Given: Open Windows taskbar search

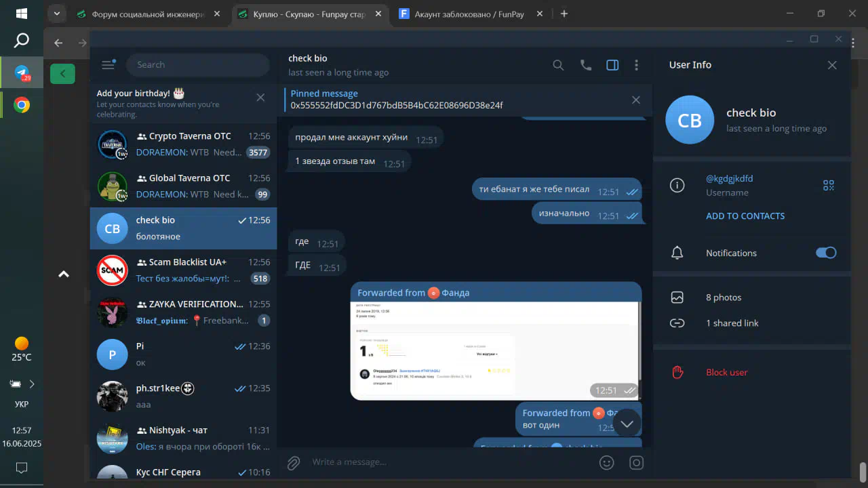Looking at the screenshot, I should [22, 41].
